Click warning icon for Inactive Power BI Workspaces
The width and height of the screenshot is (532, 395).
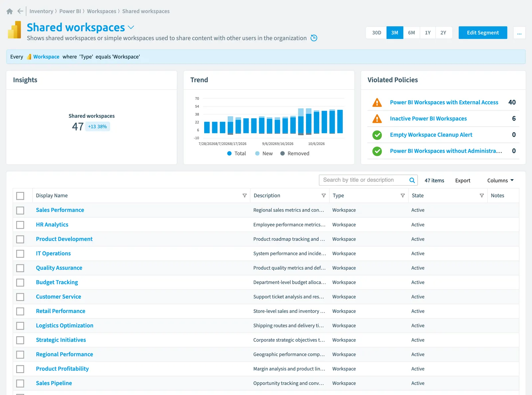point(377,119)
